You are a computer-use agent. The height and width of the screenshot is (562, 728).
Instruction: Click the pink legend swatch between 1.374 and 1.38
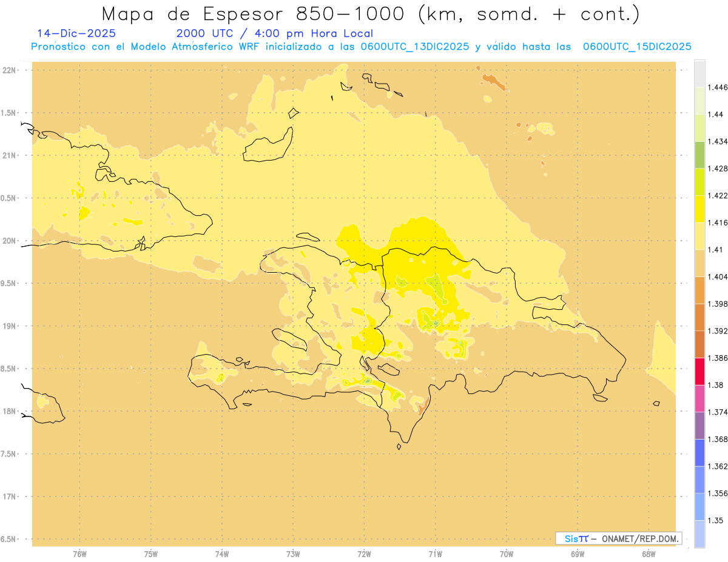pyautogui.click(x=699, y=398)
